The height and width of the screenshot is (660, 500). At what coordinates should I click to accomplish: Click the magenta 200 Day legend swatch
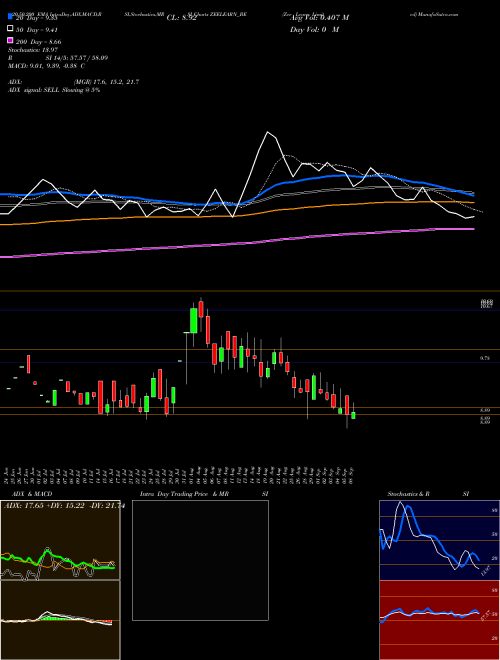click(10, 41)
